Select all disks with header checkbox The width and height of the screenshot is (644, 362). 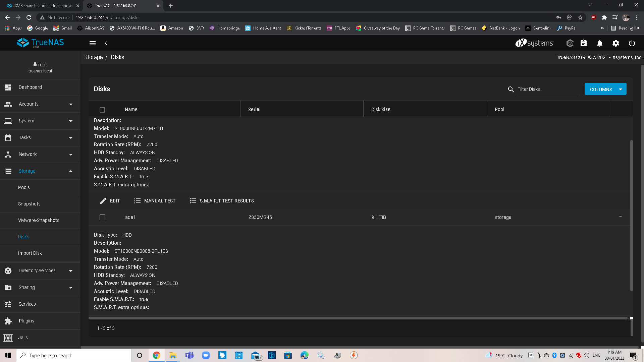[x=102, y=110]
